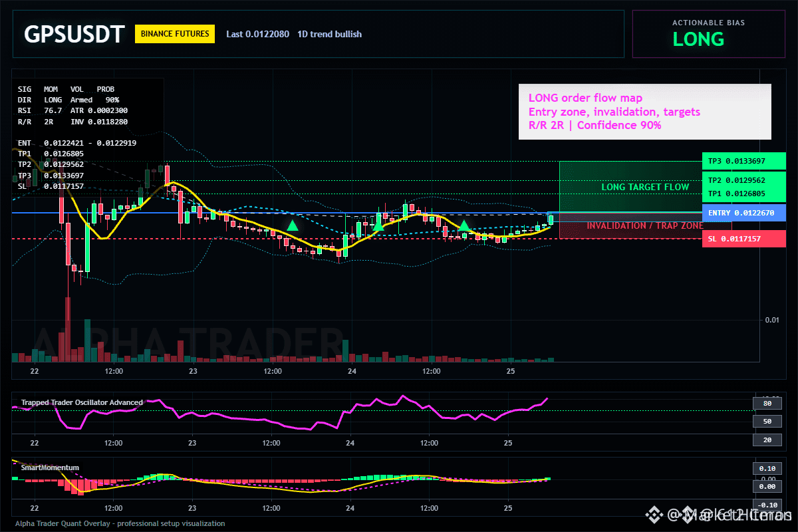Click the LONG order flow map note line
798x532 pixels.
tap(586, 98)
